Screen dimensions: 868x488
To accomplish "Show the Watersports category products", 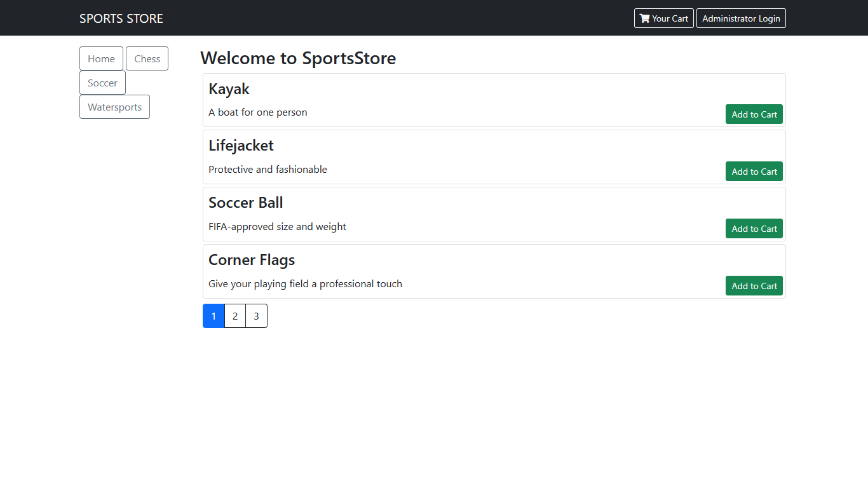I will coord(114,107).
